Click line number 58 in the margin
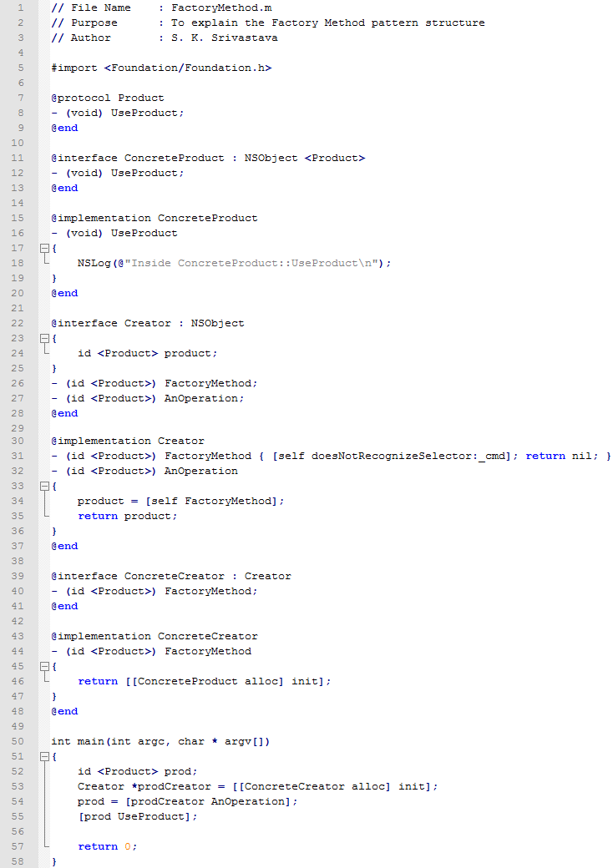613x868 pixels. [18, 861]
